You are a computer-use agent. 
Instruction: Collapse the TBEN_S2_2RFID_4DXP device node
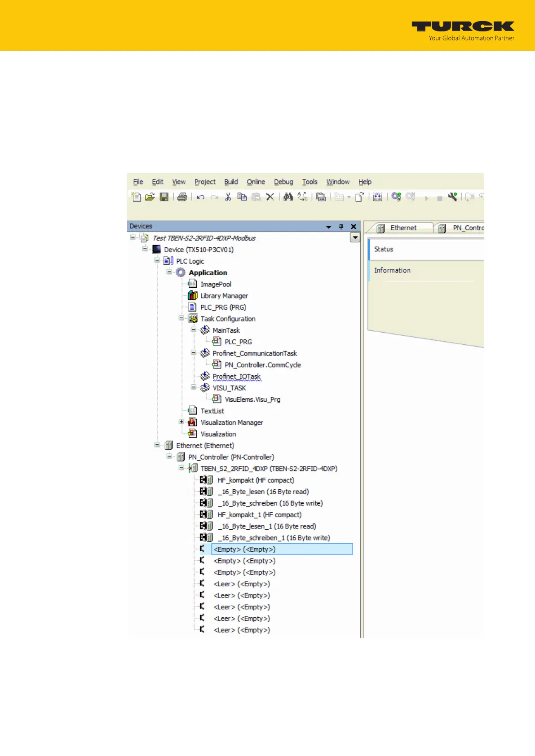[181, 468]
